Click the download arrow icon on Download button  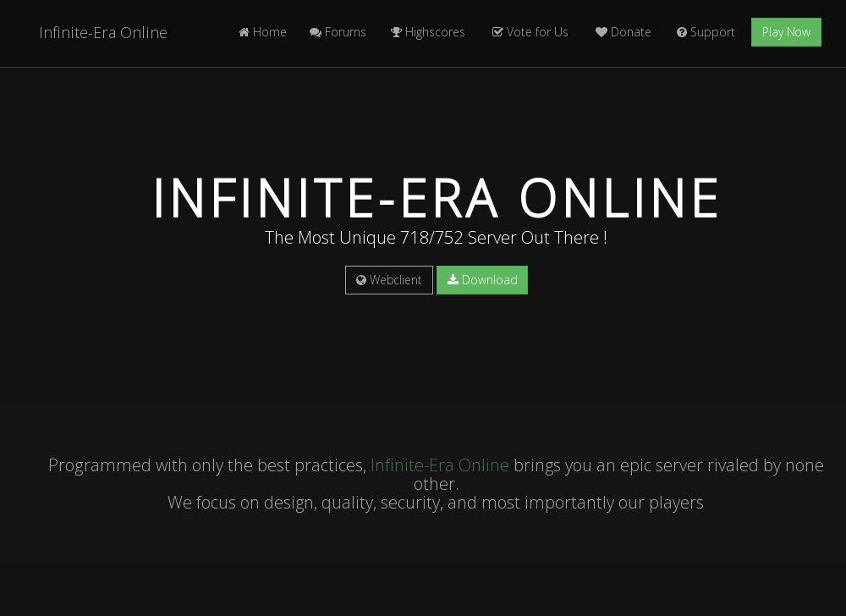pos(453,279)
